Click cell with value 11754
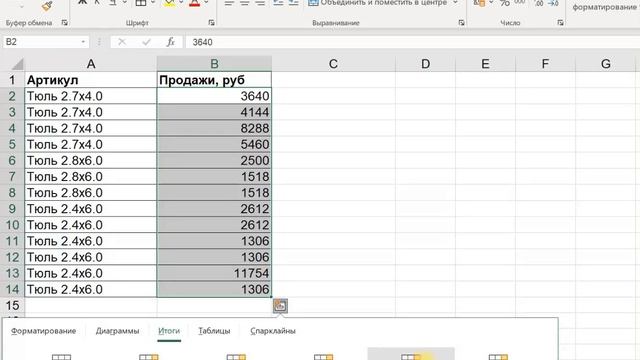Viewport: 640px width, 360px height. tap(214, 273)
